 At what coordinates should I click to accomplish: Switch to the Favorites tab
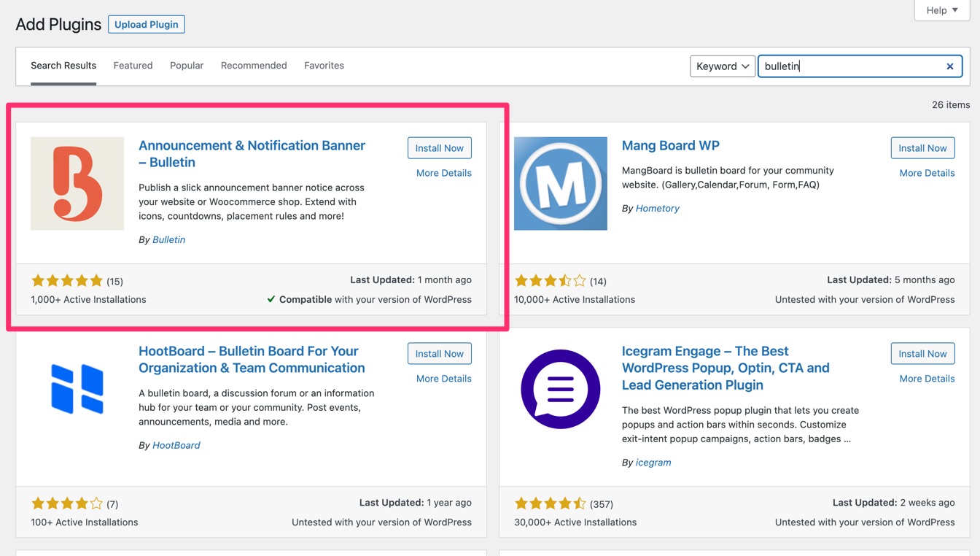[324, 66]
